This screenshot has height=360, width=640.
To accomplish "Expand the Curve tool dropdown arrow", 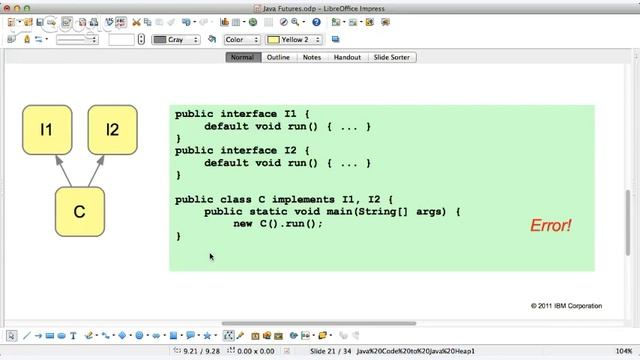I will pos(97,336).
